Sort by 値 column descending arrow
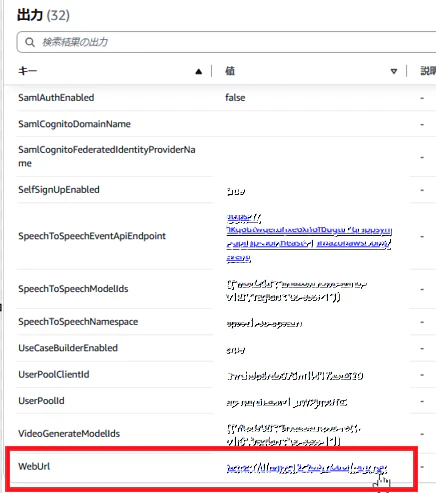The height and width of the screenshot is (493, 436). 394,71
